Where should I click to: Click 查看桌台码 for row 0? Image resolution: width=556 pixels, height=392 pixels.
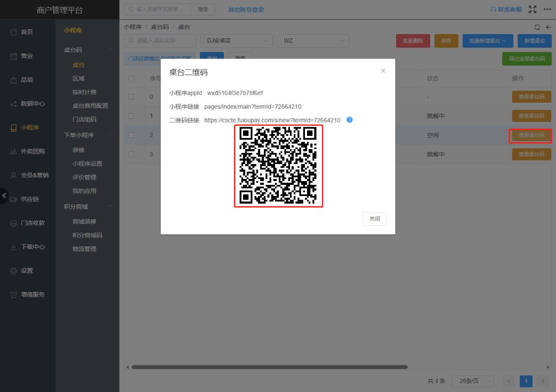[531, 97]
